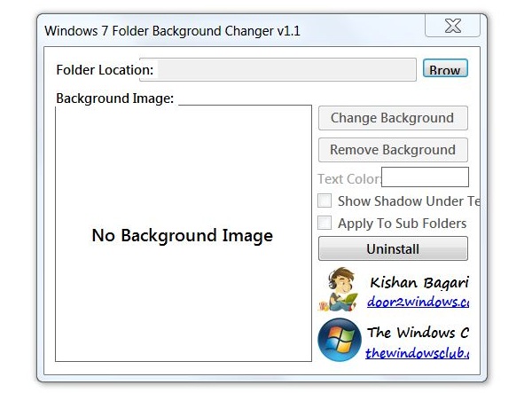532x393 pixels.
Task: Focus the Folder Location field
Action: tap(278, 69)
